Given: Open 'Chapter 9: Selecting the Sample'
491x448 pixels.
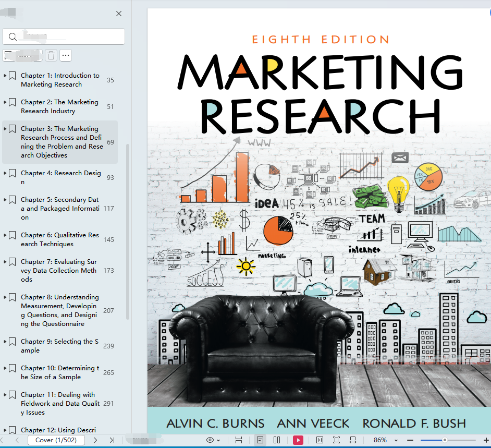Looking at the screenshot, I should click(59, 346).
